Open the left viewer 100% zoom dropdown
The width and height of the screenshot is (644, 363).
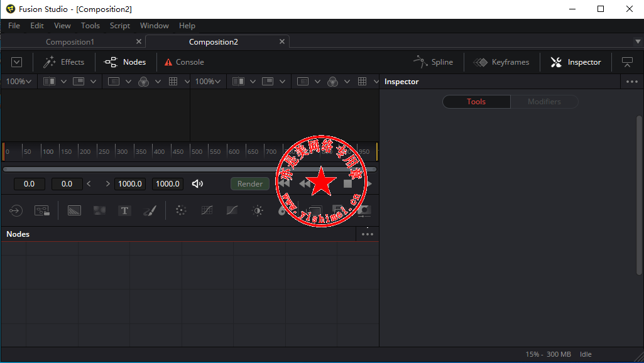click(x=19, y=82)
